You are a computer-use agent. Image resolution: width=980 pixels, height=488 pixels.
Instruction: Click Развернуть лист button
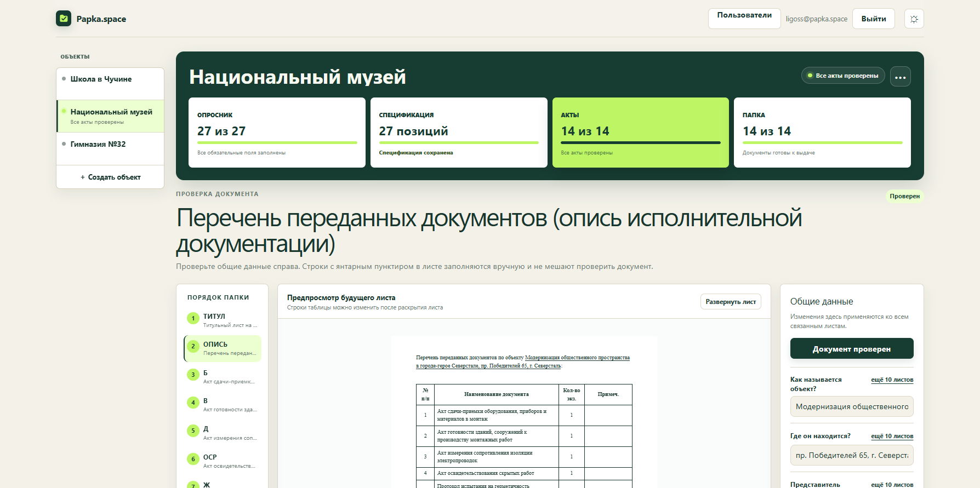pyautogui.click(x=731, y=302)
